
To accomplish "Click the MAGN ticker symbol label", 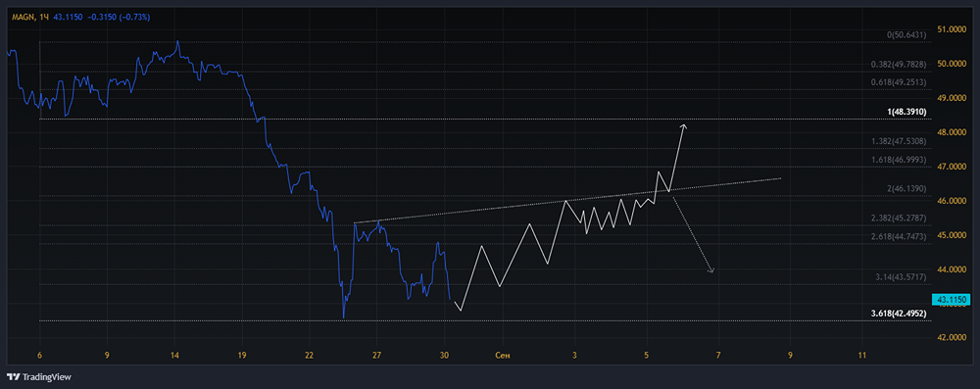I will tap(23, 17).
